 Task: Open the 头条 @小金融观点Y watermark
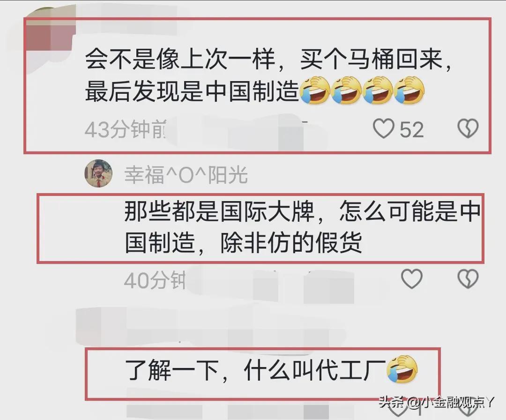coord(436,403)
